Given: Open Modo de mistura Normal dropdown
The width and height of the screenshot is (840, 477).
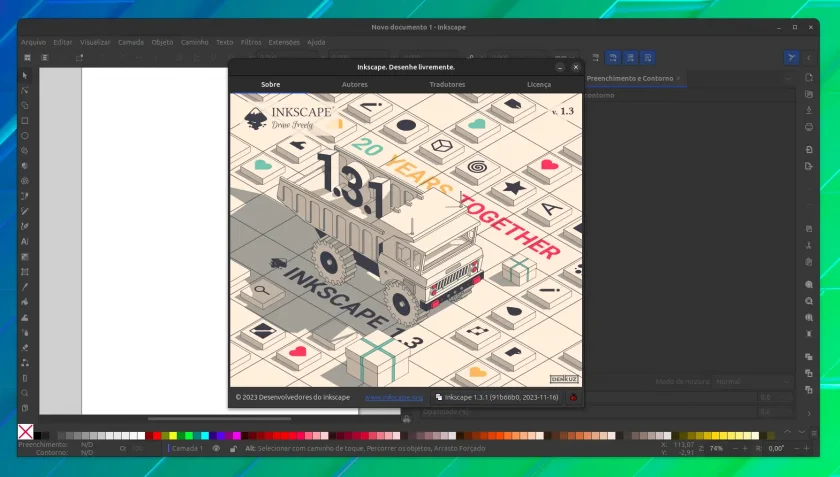Looking at the screenshot, I should coord(753,382).
